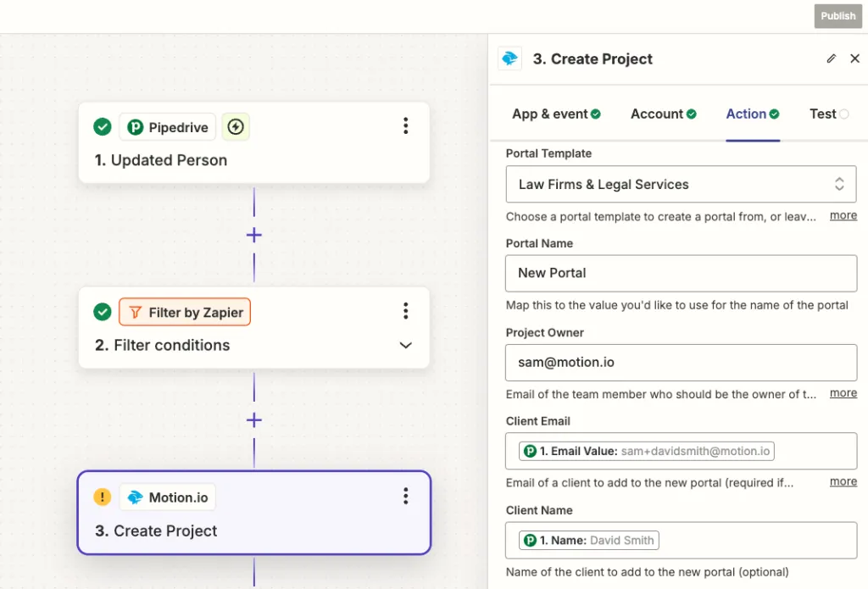Image resolution: width=868 pixels, height=589 pixels.
Task: Click into Client Name field
Action: click(x=681, y=541)
